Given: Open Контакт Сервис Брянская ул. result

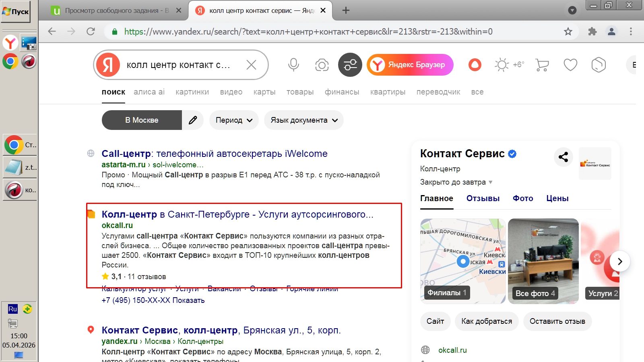Looking at the screenshot, I should pyautogui.click(x=221, y=330).
